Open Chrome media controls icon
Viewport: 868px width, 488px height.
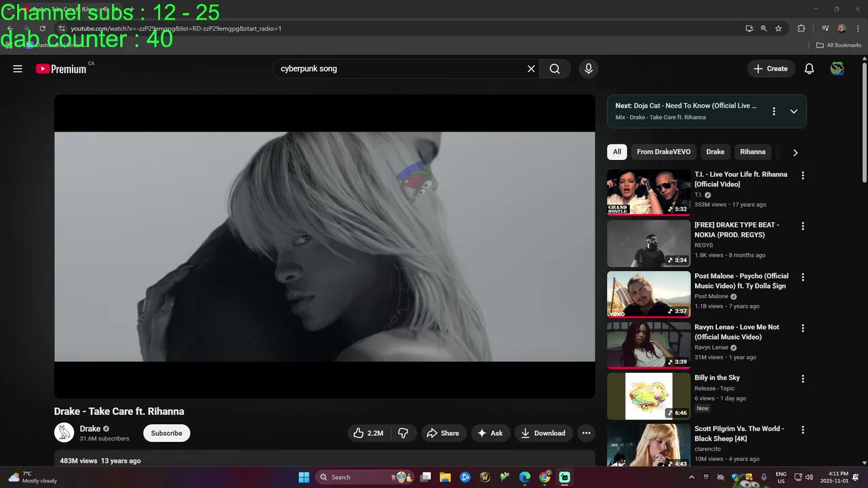(825, 28)
